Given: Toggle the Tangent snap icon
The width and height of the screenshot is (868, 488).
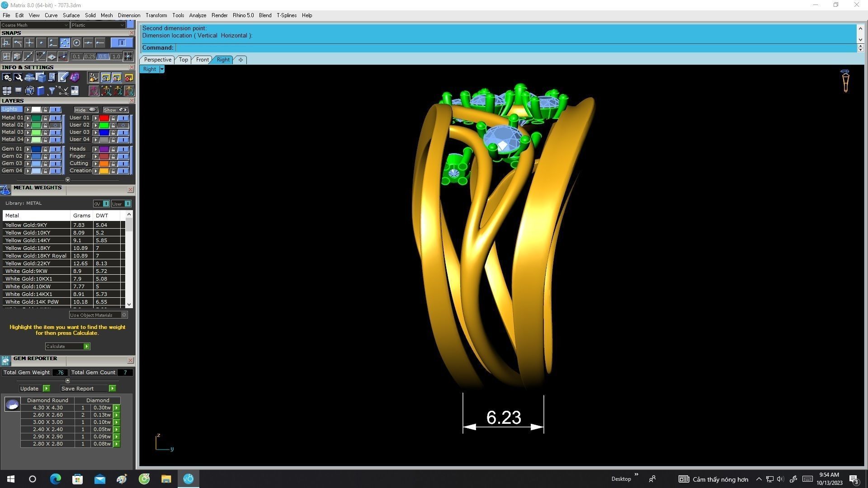Looking at the screenshot, I should pos(18,42).
